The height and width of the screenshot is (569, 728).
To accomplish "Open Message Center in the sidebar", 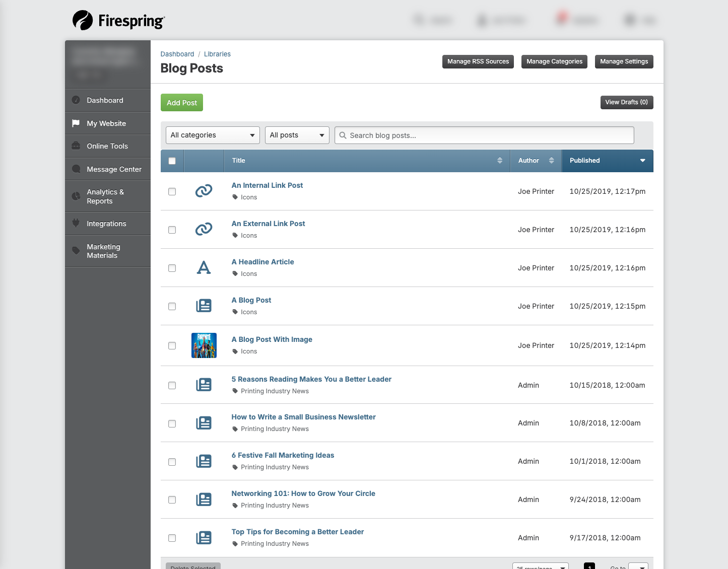I will pos(108,169).
